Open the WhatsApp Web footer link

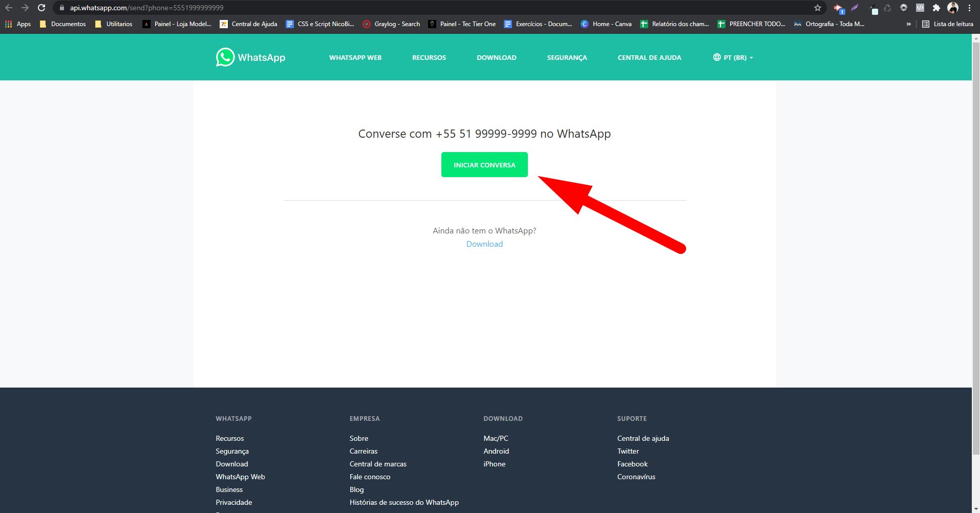coord(240,477)
